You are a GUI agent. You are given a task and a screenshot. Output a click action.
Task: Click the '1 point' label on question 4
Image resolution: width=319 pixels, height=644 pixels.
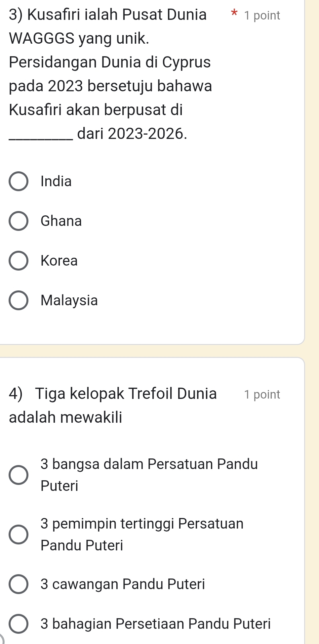(262, 394)
